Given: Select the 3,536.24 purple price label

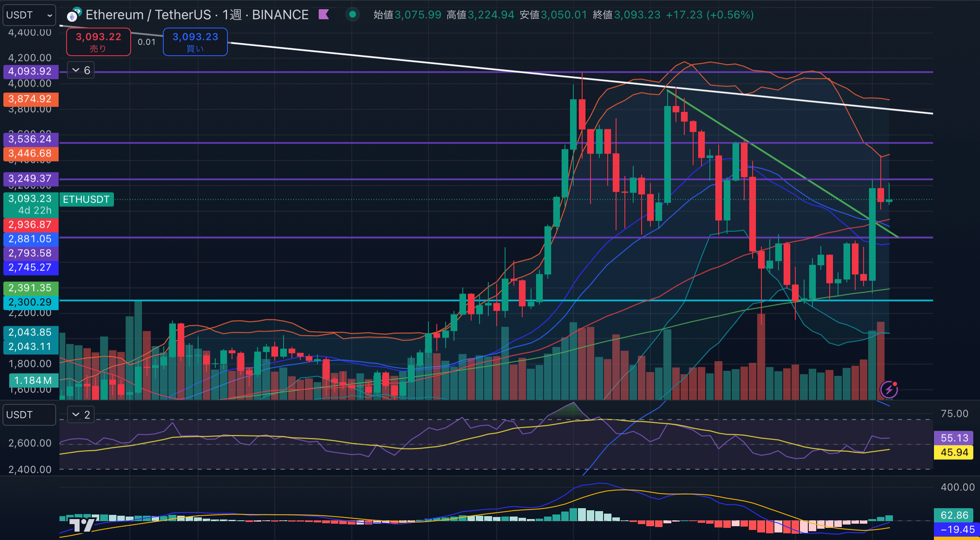Looking at the screenshot, I should tap(31, 139).
